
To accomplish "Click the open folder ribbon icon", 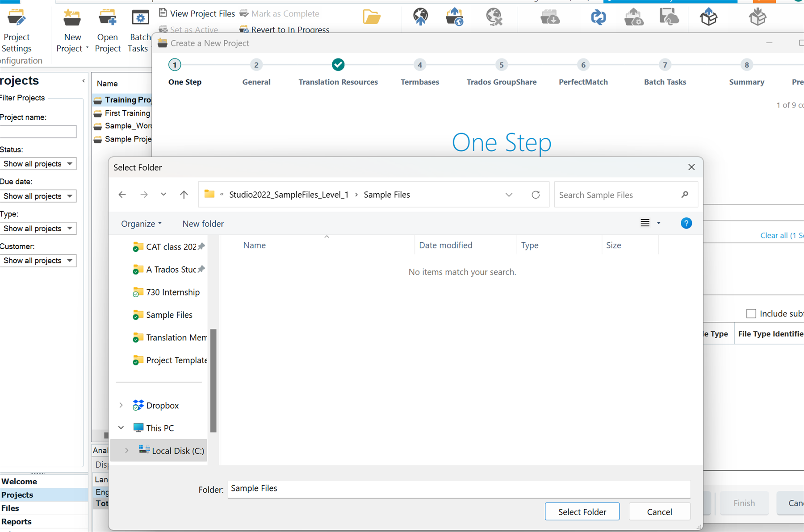I will coord(372,17).
